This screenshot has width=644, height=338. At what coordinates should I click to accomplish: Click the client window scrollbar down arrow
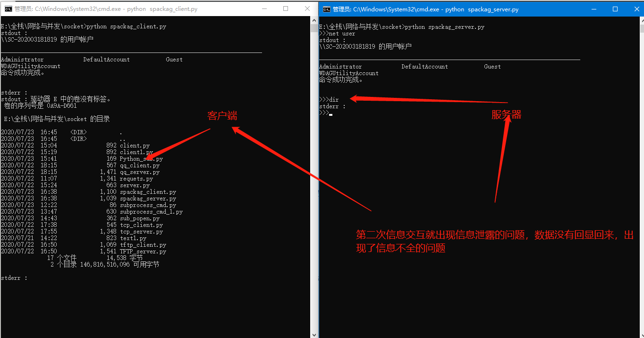click(314, 334)
